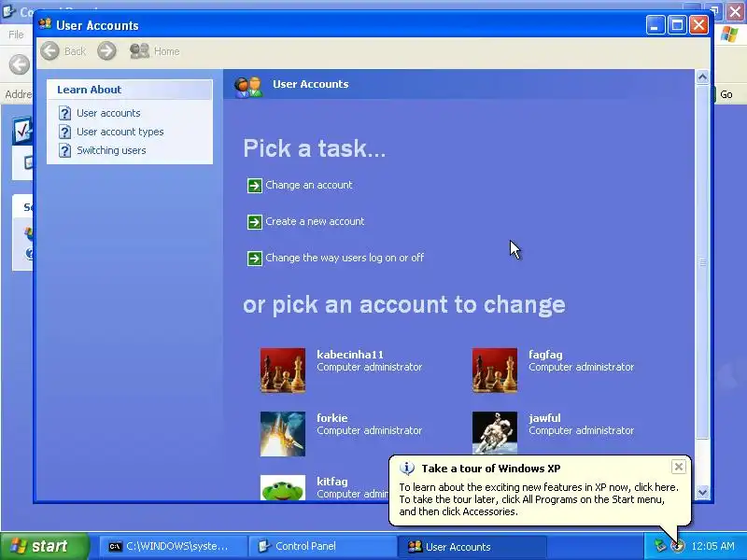This screenshot has width=747, height=560.
Task: Select the forkie account shuttle picture
Action: tap(283, 434)
